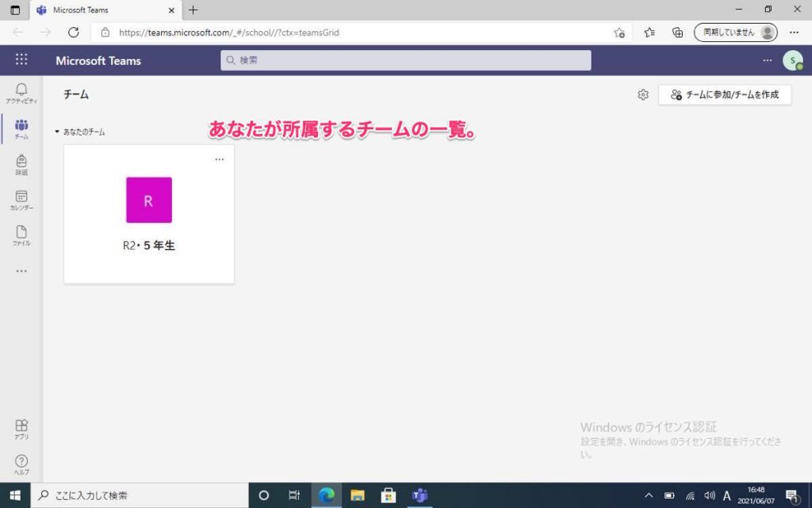Go back in the browser
The width and height of the screenshot is (812, 508).
click(x=17, y=33)
